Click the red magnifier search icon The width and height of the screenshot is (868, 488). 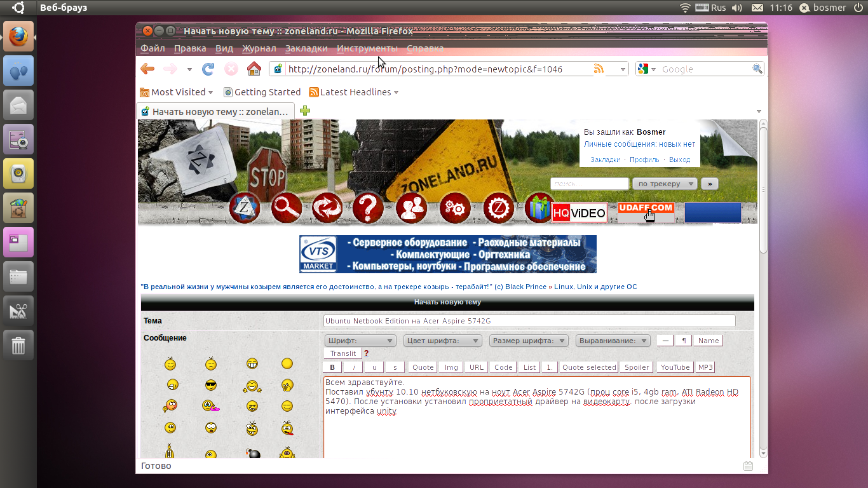pyautogui.click(x=286, y=208)
